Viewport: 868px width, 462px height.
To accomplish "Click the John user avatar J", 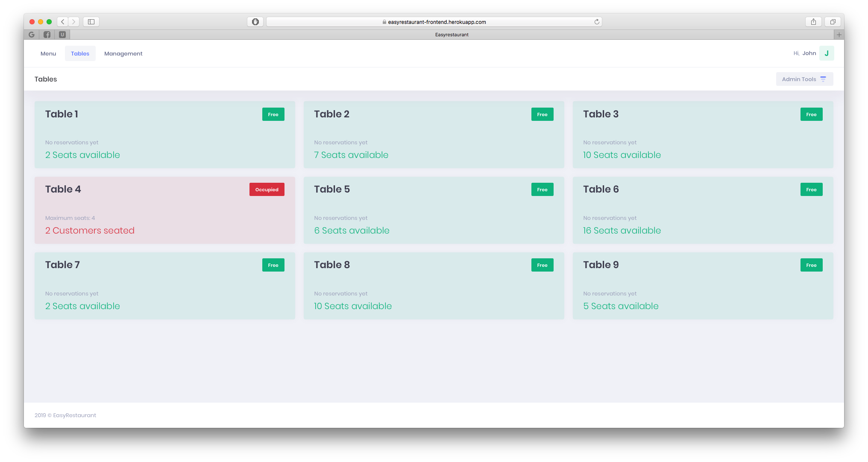I will point(827,53).
